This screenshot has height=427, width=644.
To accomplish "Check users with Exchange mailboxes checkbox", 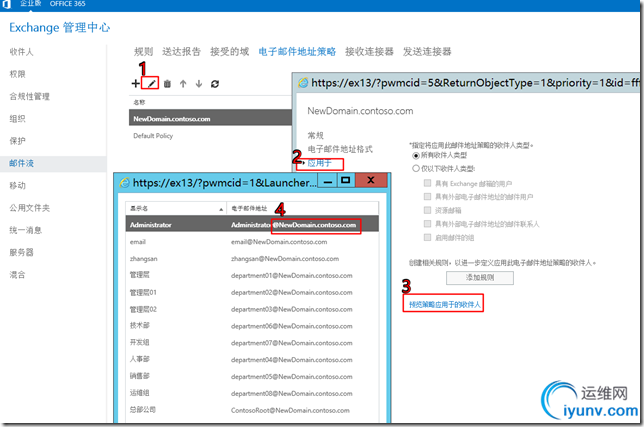I will click(x=428, y=183).
